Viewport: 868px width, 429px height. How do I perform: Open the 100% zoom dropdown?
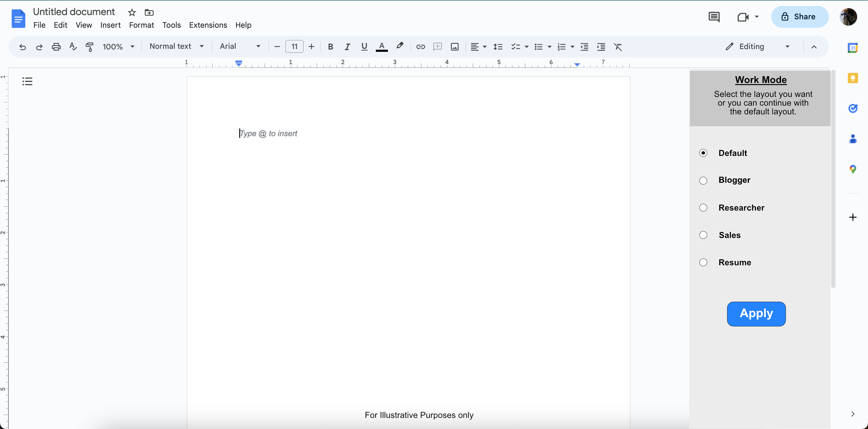tap(119, 47)
